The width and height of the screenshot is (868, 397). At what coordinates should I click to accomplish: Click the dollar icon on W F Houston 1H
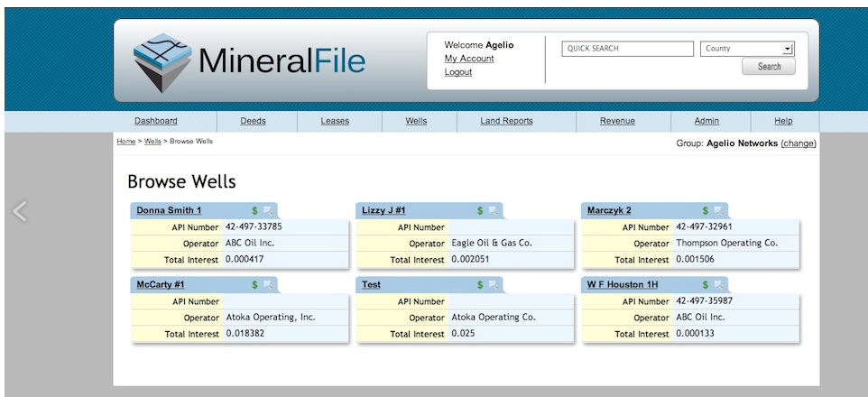[706, 284]
